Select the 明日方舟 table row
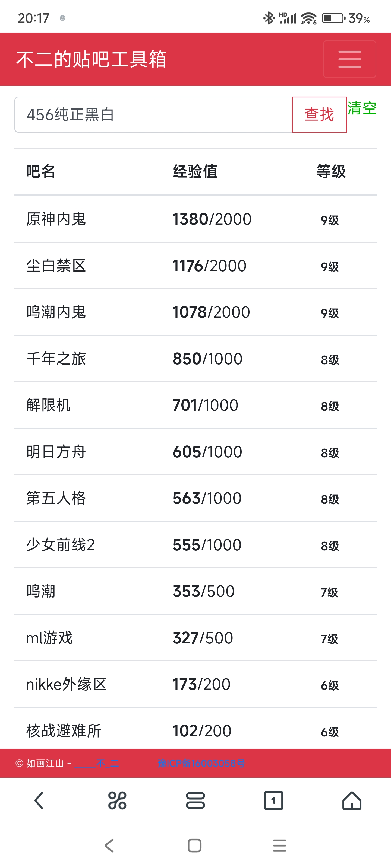Viewport: 391px width, 868px height. (x=196, y=452)
